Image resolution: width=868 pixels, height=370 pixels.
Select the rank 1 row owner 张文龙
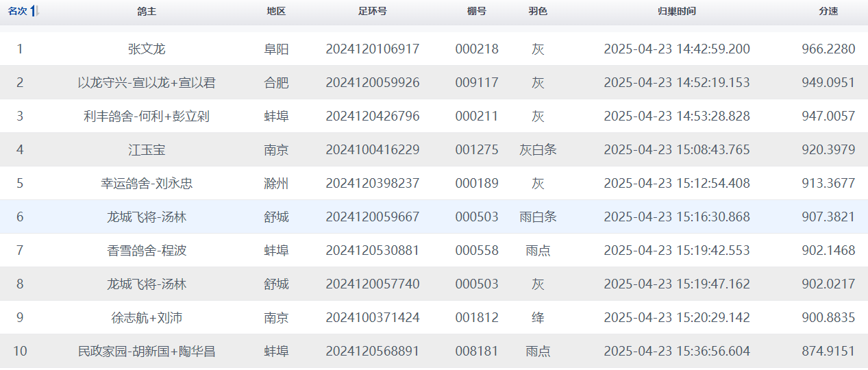tap(147, 49)
